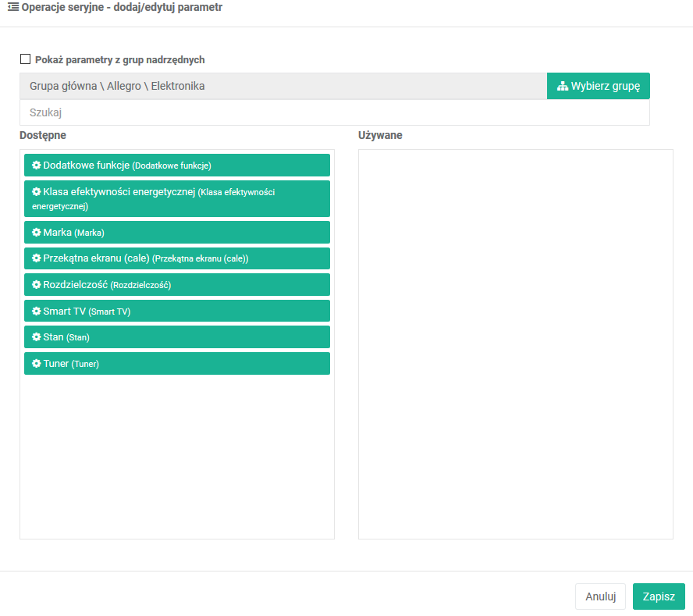Save changes with Zapisz button

[x=658, y=596]
